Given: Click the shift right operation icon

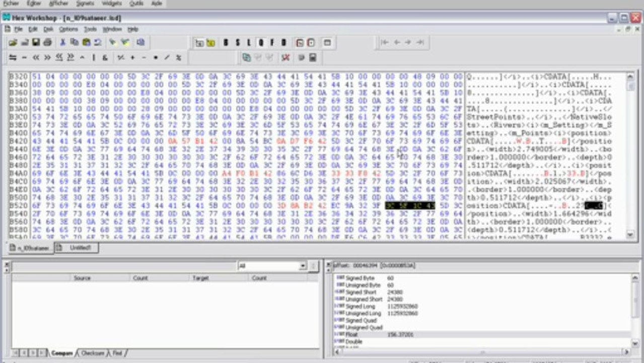Looking at the screenshot, I should [x=47, y=57].
